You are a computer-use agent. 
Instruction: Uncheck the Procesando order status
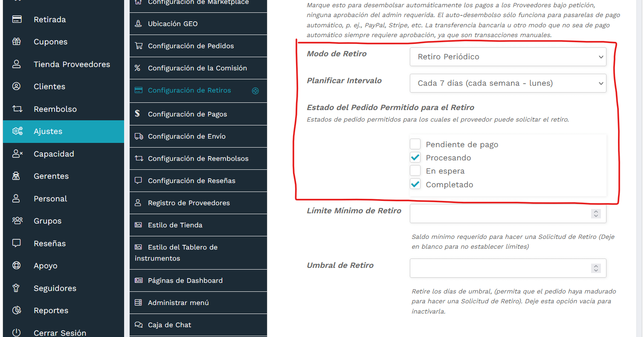[415, 157]
